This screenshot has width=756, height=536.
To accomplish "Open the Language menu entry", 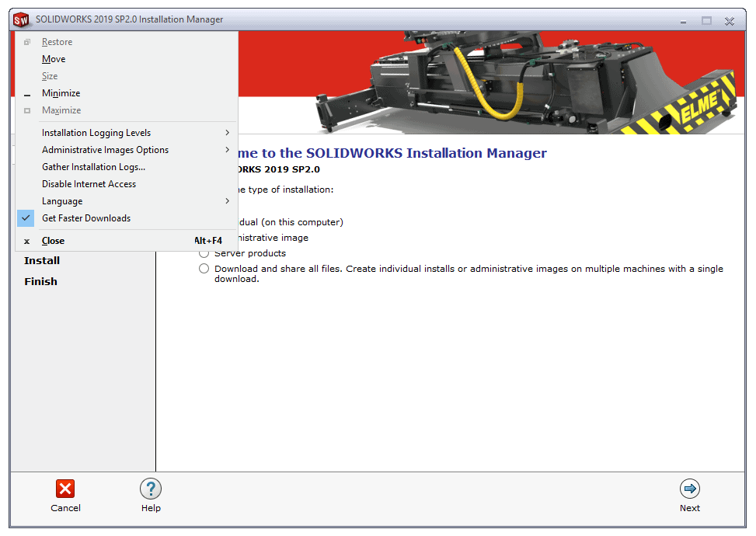I will pos(127,201).
